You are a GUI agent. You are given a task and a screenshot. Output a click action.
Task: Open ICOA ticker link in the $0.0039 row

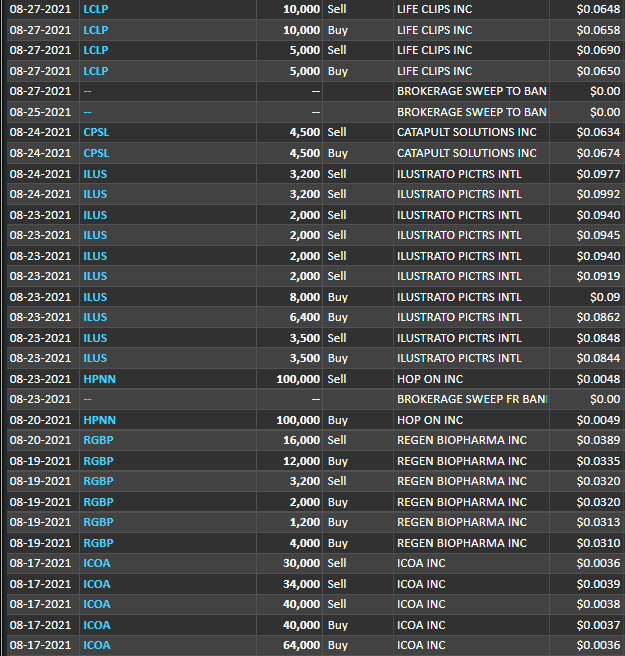point(97,584)
